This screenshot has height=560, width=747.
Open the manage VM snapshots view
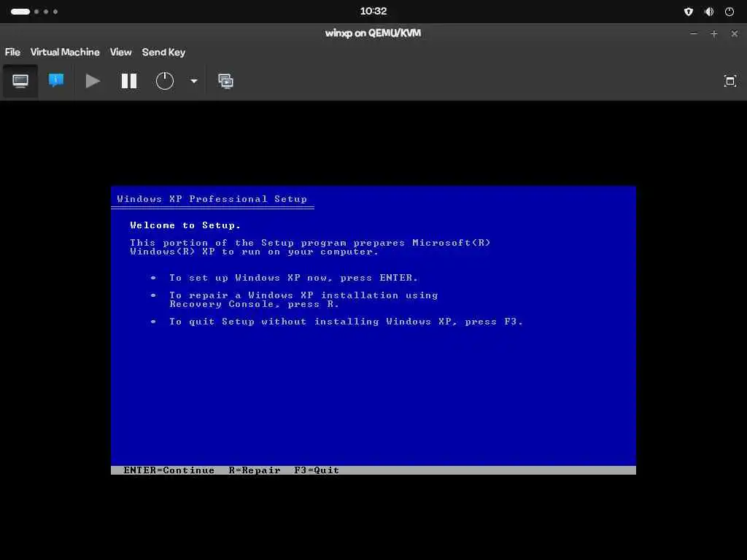click(226, 81)
